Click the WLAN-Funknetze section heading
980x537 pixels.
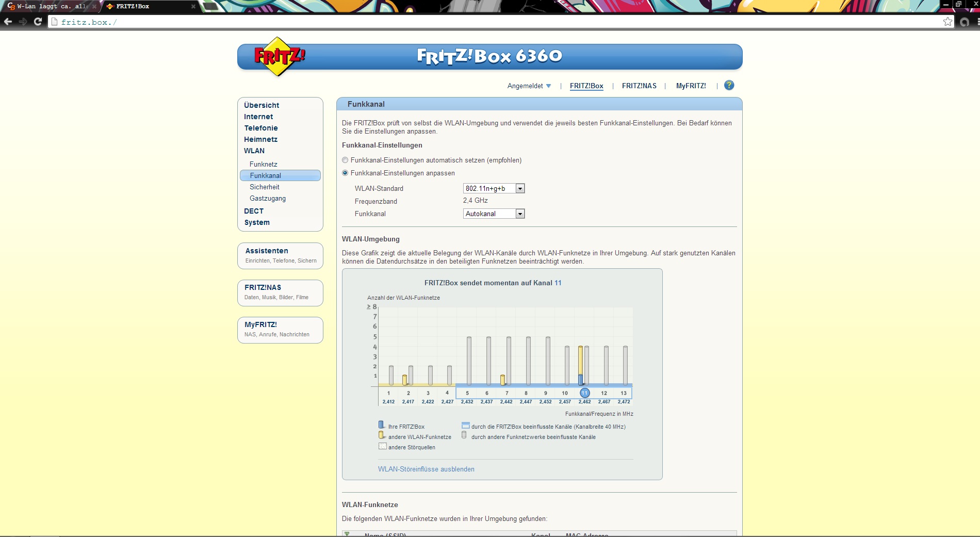370,505
